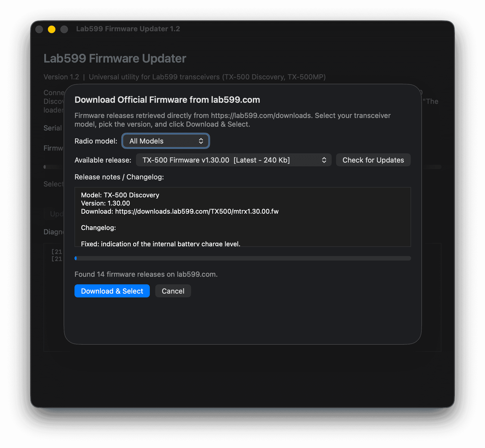Click the 'Radio model:' label
The width and height of the screenshot is (485, 448).
point(96,141)
